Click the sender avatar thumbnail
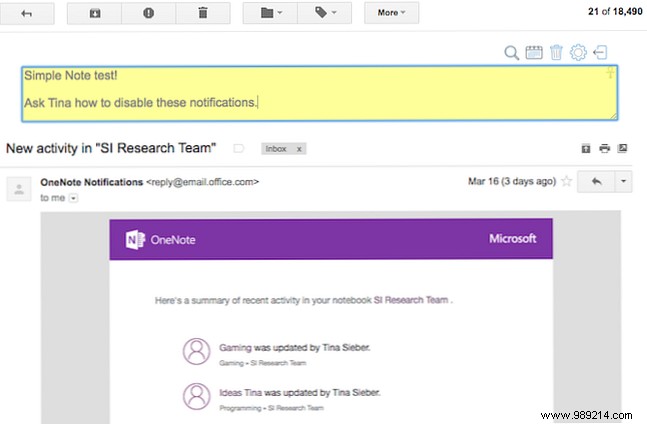This screenshot has width=647, height=424. (x=19, y=189)
